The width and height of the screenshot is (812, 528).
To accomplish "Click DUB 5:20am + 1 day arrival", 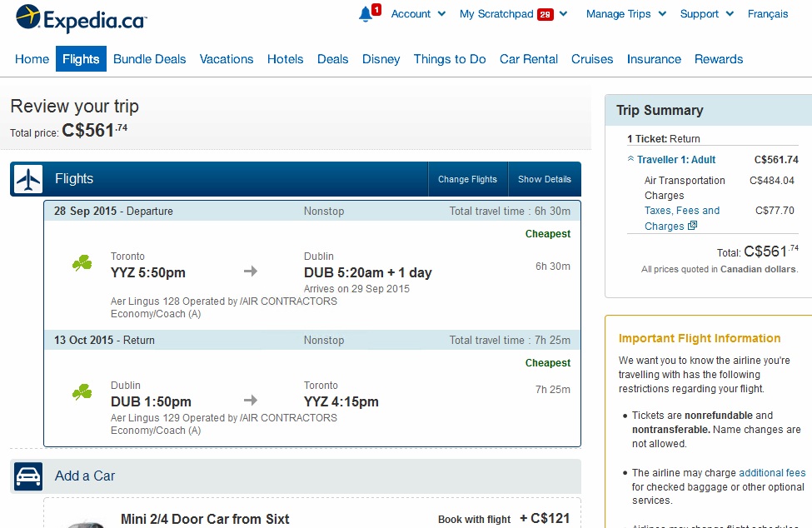I will point(367,272).
